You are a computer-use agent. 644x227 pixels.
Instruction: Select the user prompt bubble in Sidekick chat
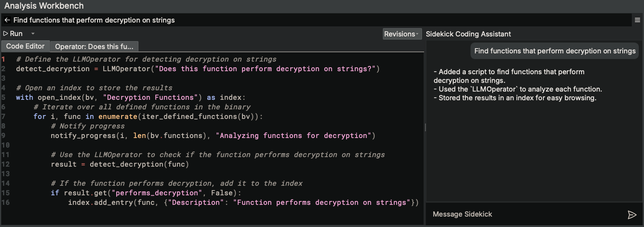555,51
